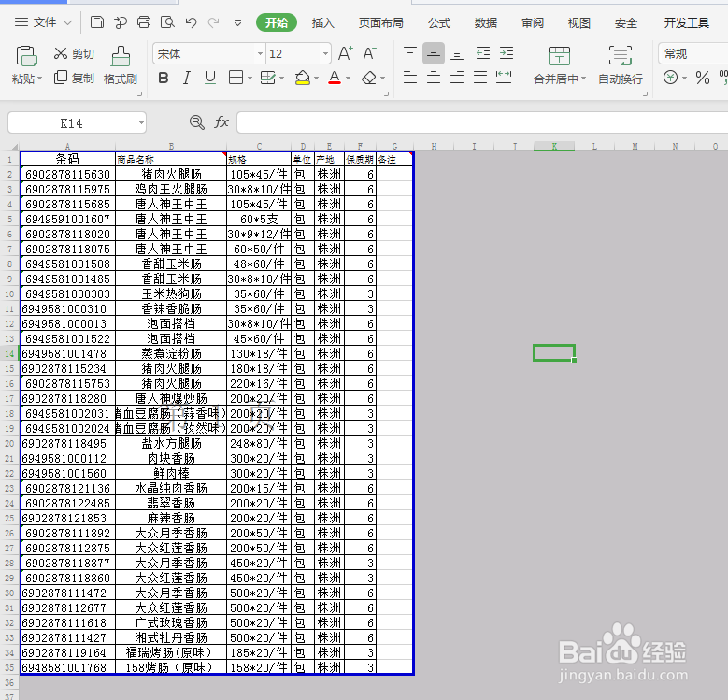This screenshot has width=728, height=700.
Task: Toggle Bold formatting
Action: pyautogui.click(x=164, y=78)
